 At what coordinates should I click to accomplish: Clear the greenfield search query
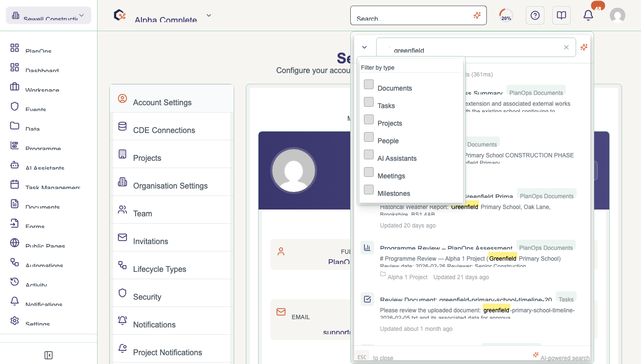pos(566,47)
